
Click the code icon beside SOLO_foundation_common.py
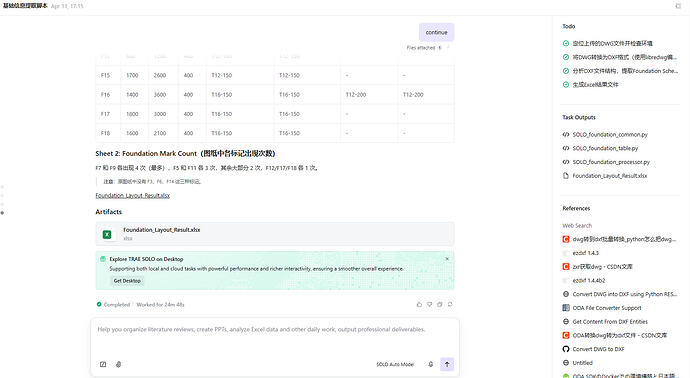(x=566, y=135)
